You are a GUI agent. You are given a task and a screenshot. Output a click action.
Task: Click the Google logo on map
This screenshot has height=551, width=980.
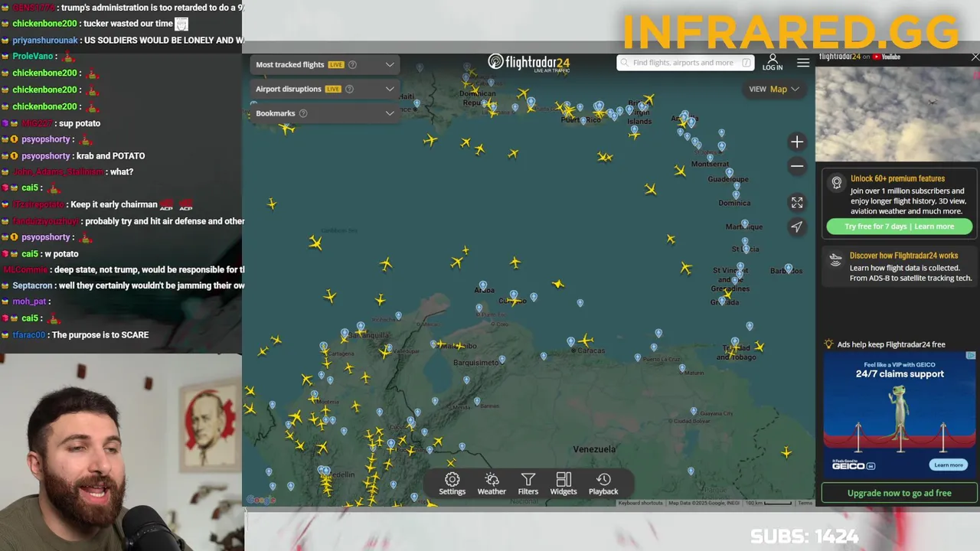261,500
